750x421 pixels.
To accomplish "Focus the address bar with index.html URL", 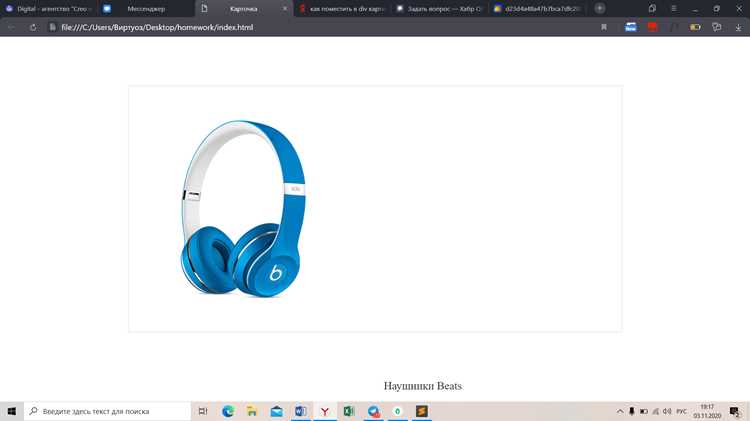I will point(157,27).
